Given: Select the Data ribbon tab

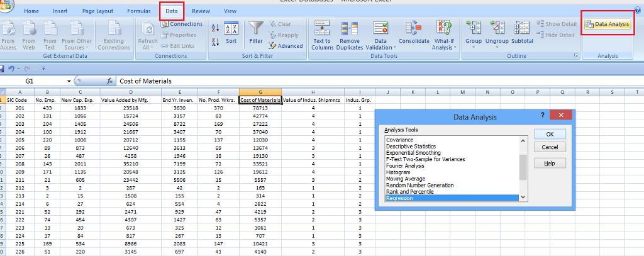Looking at the screenshot, I should [x=172, y=11].
